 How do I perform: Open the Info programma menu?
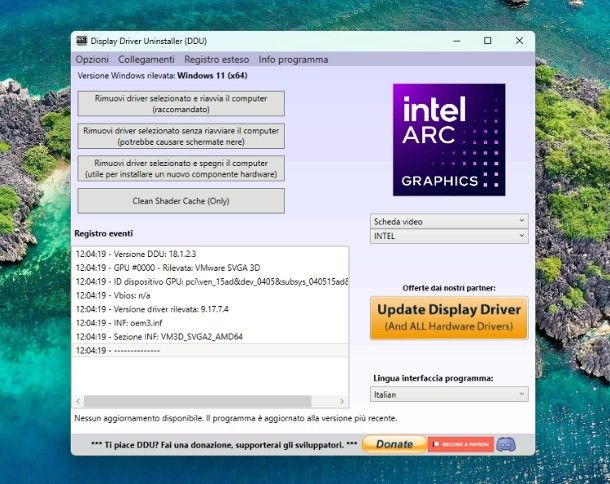[293, 60]
